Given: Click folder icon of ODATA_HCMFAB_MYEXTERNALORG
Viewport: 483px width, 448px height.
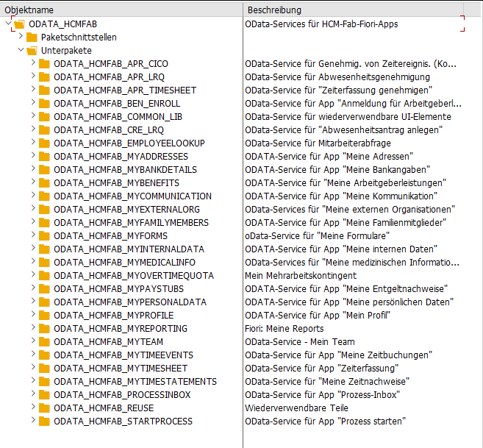Looking at the screenshot, I should (44, 210).
